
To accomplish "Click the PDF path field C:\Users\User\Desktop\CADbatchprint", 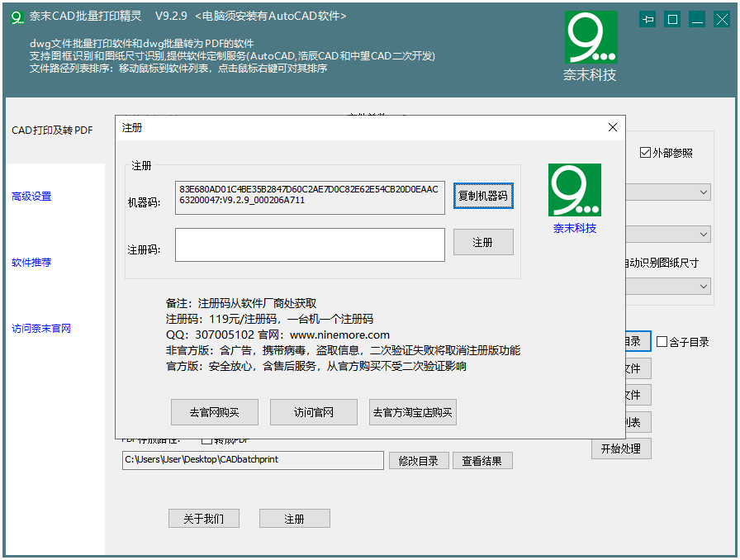I will 253,460.
